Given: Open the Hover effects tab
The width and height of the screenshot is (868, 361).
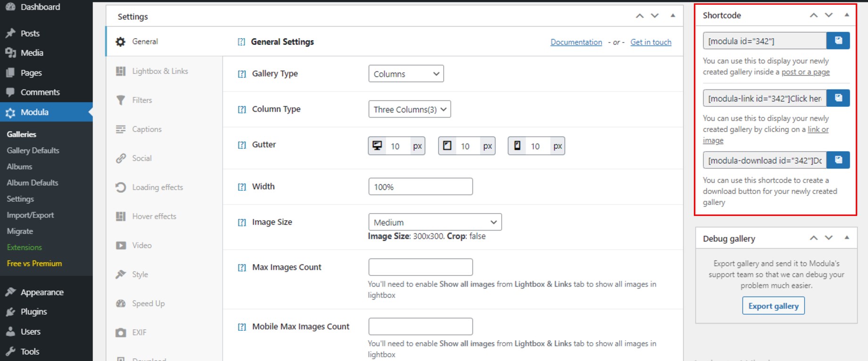Looking at the screenshot, I should coord(154,216).
